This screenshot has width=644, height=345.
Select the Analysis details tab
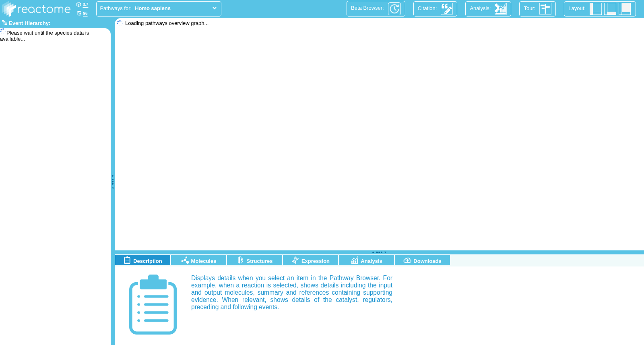pyautogui.click(x=367, y=260)
